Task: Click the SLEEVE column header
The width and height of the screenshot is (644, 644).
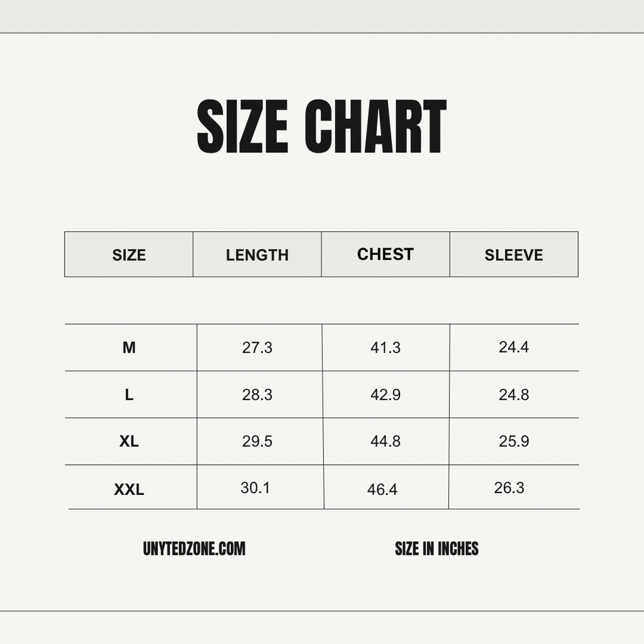Action: 514,255
